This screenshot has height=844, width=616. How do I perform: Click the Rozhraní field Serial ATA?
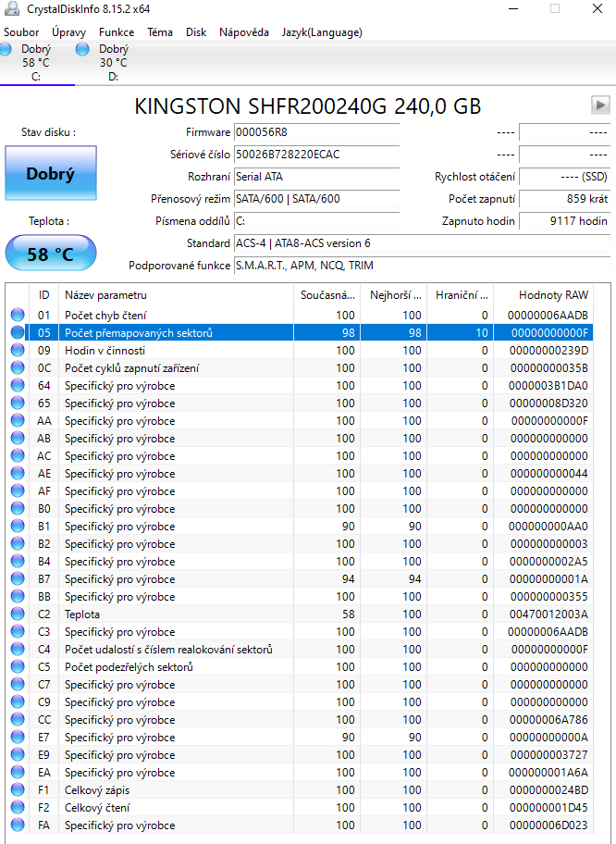(317, 177)
